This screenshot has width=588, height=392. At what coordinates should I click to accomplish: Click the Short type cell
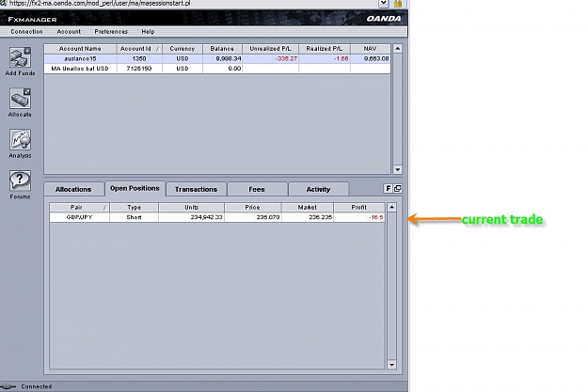pyautogui.click(x=134, y=217)
